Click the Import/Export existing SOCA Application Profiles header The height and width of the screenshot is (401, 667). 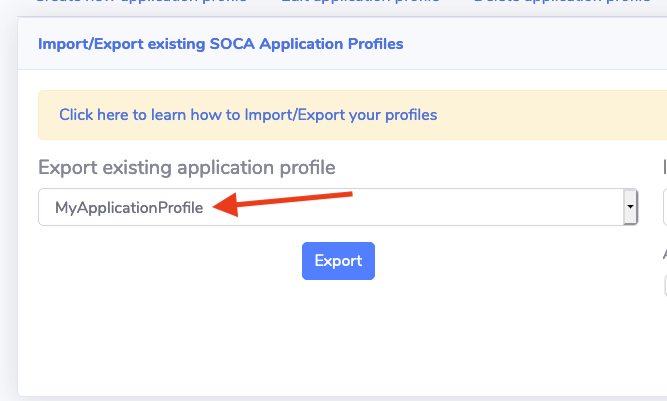220,44
